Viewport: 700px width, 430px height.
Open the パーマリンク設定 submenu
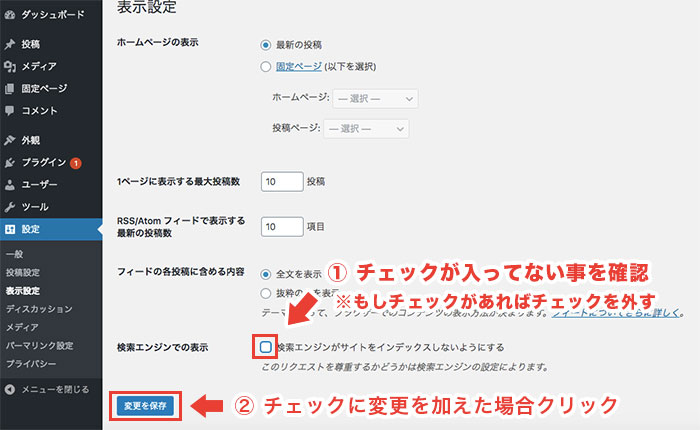40,346
